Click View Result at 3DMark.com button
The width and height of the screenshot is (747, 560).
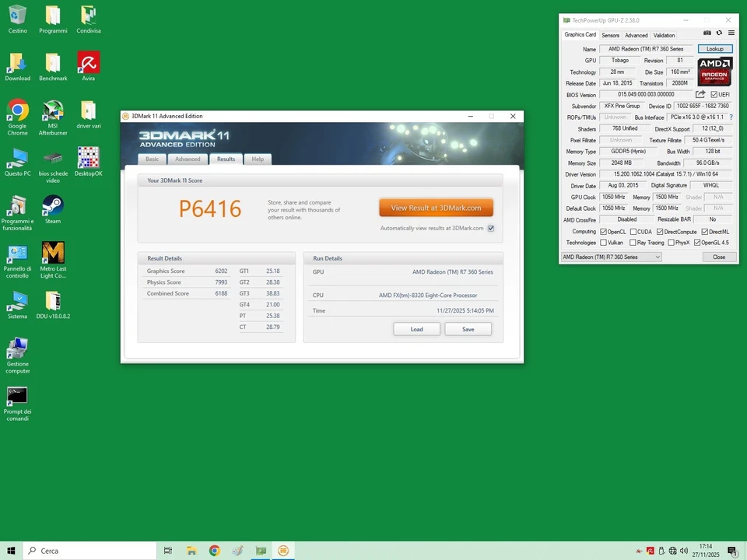tap(435, 208)
